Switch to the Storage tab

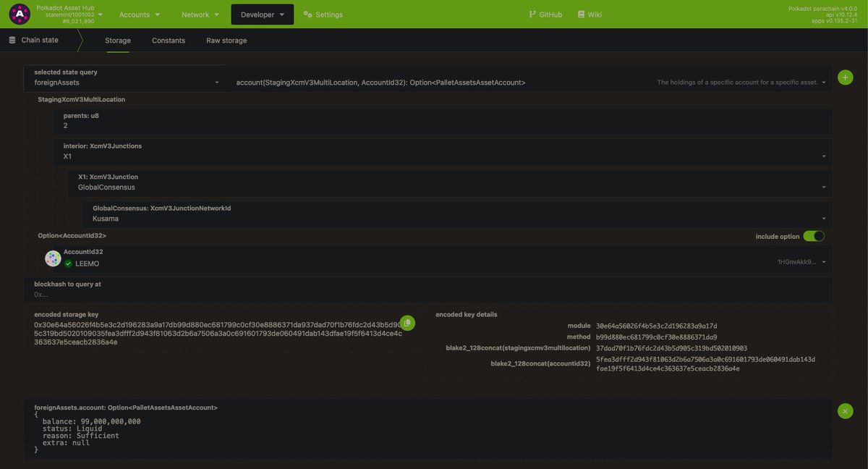(x=118, y=41)
